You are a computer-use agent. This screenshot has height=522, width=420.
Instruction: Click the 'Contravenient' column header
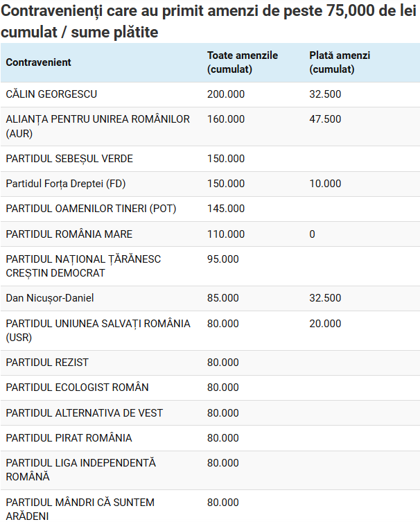[38, 62]
